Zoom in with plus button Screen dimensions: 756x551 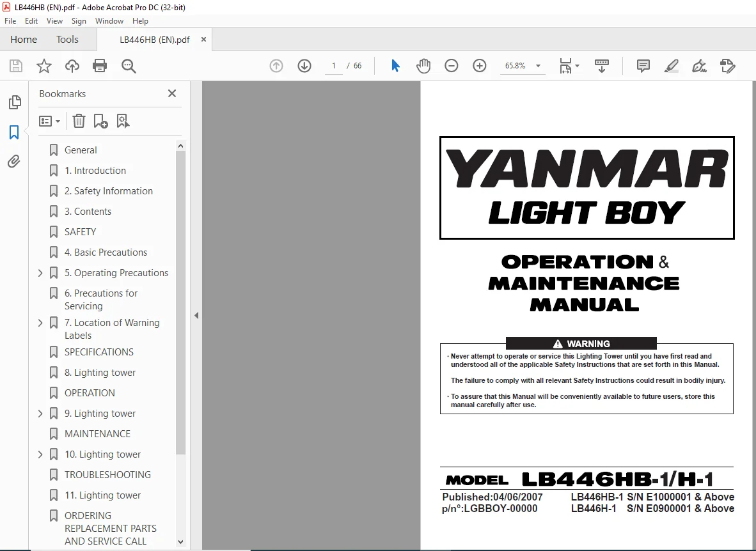pos(479,66)
